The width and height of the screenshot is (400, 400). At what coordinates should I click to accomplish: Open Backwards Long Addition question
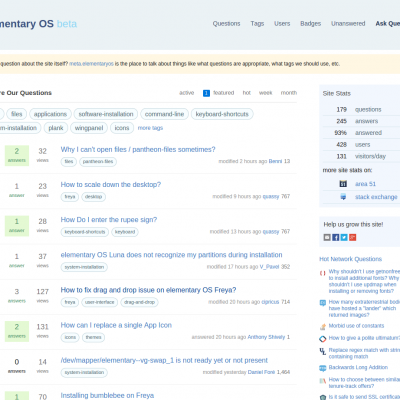(358, 367)
